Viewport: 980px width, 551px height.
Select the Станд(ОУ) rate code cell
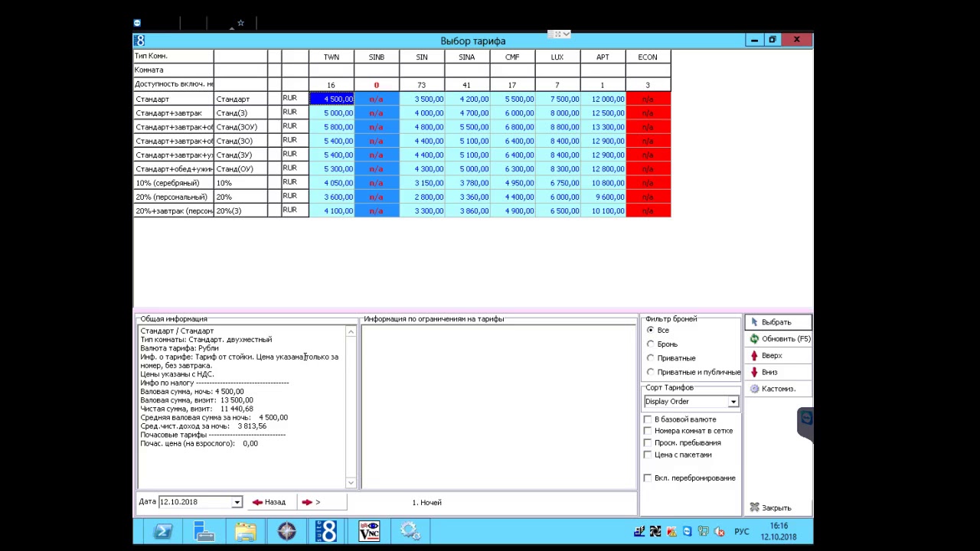click(240, 169)
